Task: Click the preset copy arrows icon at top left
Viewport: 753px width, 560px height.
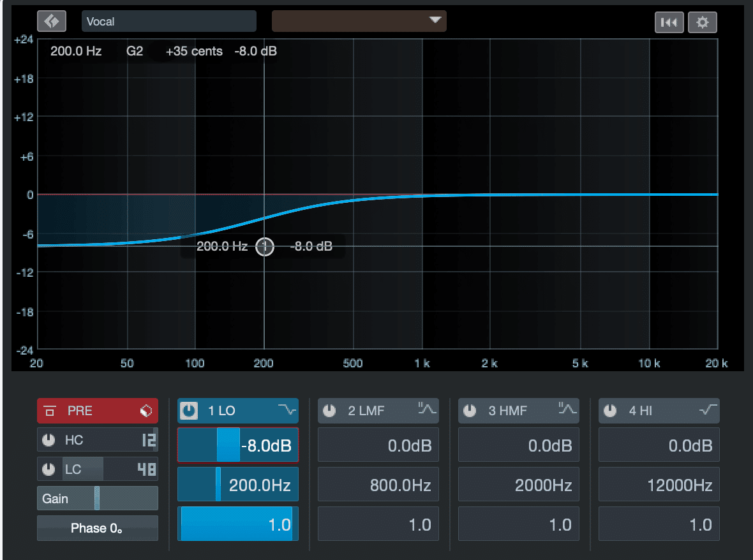Action: pyautogui.click(x=52, y=21)
